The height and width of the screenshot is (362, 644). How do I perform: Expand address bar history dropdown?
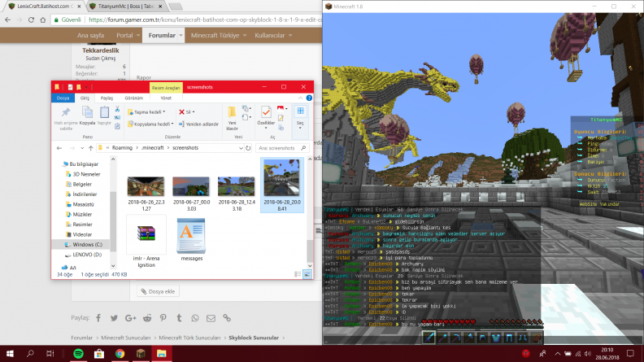pyautogui.click(x=241, y=148)
